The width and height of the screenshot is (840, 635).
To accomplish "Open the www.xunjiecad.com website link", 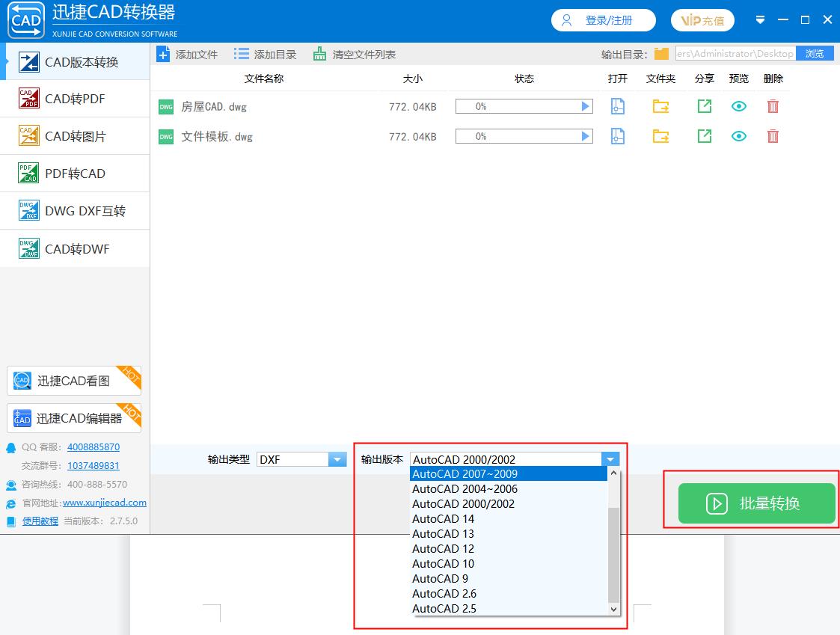I will tap(104, 502).
